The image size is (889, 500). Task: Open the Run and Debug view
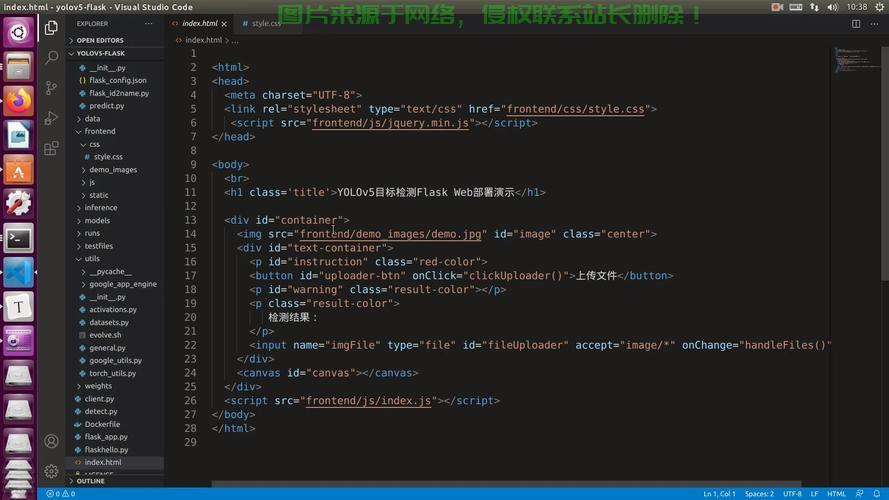[51, 117]
